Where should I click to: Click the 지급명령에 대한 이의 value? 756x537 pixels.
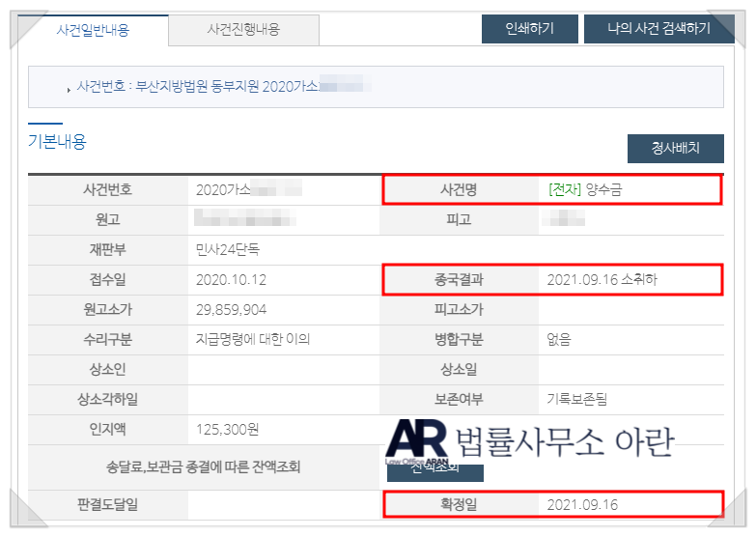(252, 340)
